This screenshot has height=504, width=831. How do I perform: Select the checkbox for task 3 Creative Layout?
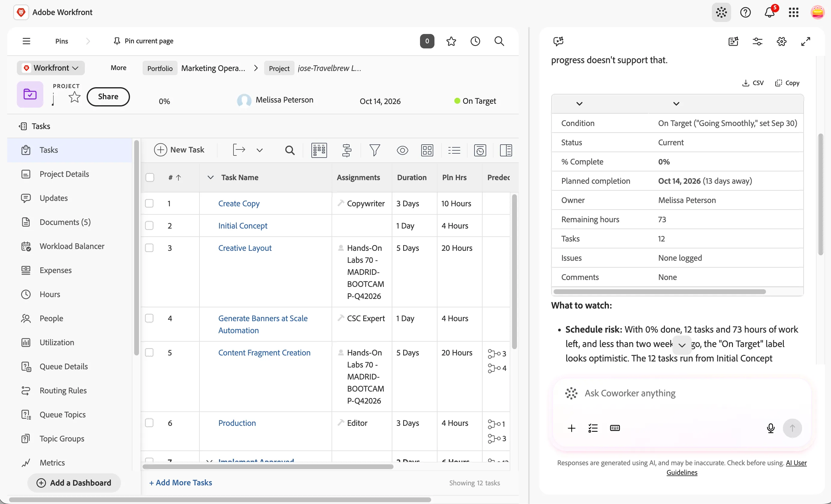[149, 248]
